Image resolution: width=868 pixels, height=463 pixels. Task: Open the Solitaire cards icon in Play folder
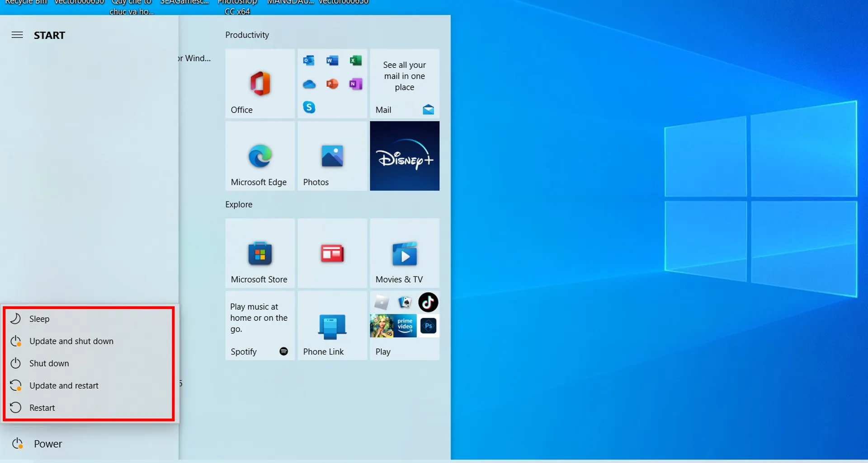[405, 302]
